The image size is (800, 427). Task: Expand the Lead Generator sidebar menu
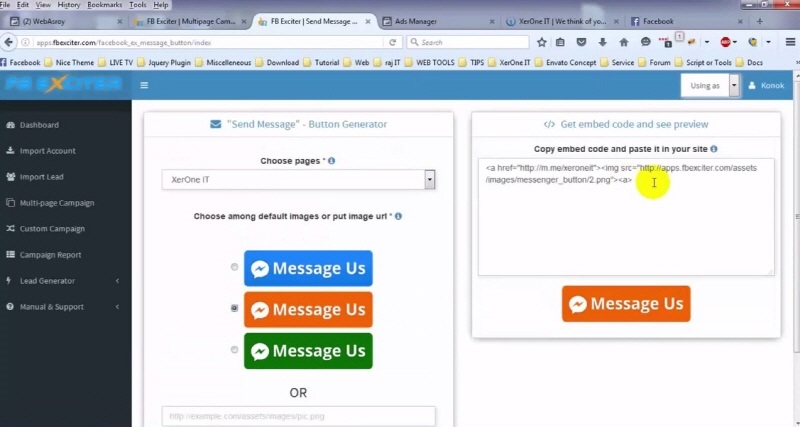point(64,281)
